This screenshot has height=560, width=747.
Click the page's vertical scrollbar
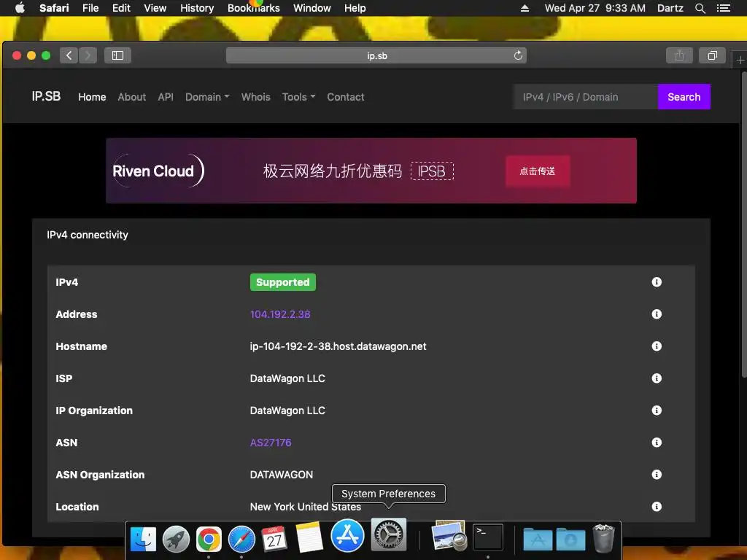tap(743, 225)
